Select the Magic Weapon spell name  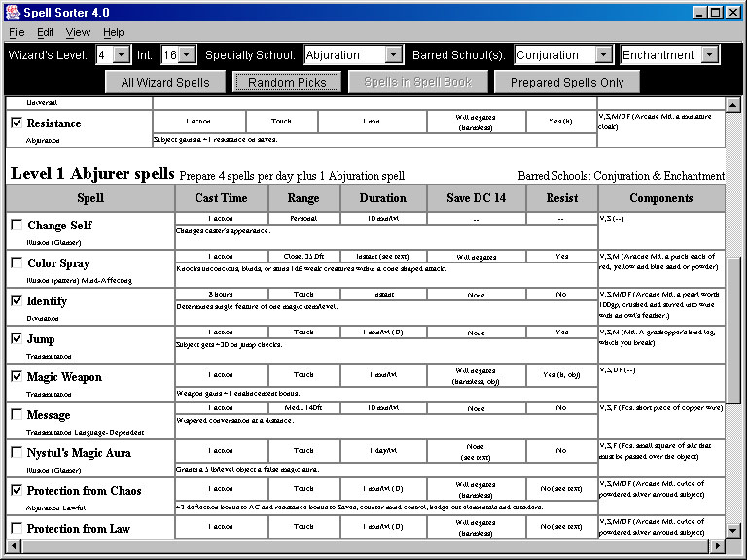64,377
